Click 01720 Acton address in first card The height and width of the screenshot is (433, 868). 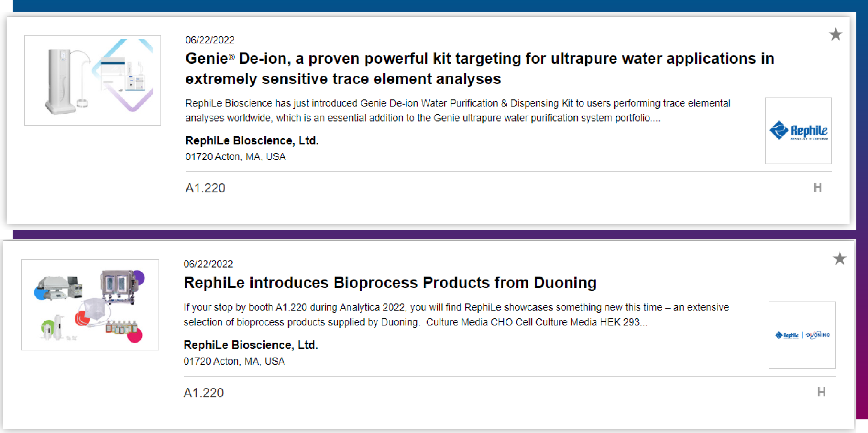pos(235,157)
